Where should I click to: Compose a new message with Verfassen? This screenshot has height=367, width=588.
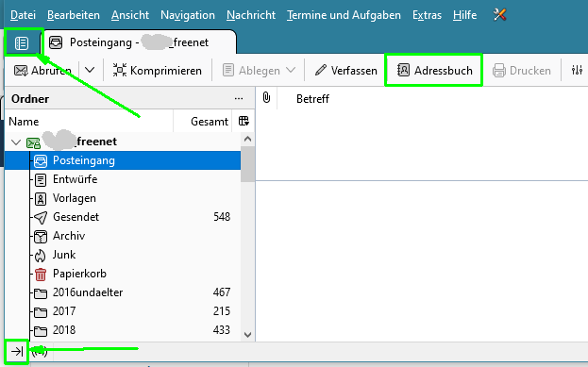click(x=345, y=70)
